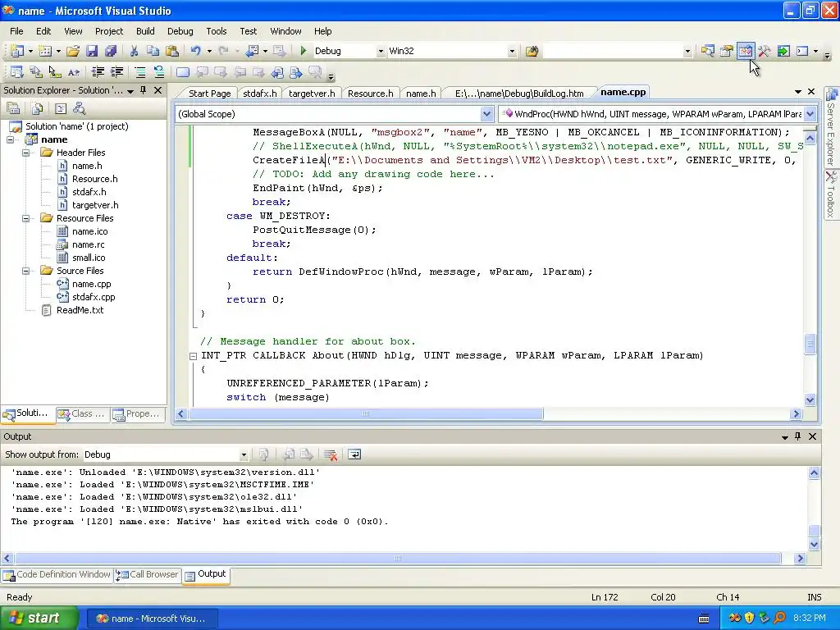Click the Windows start button
This screenshot has height=630, width=840.
pos(39,619)
